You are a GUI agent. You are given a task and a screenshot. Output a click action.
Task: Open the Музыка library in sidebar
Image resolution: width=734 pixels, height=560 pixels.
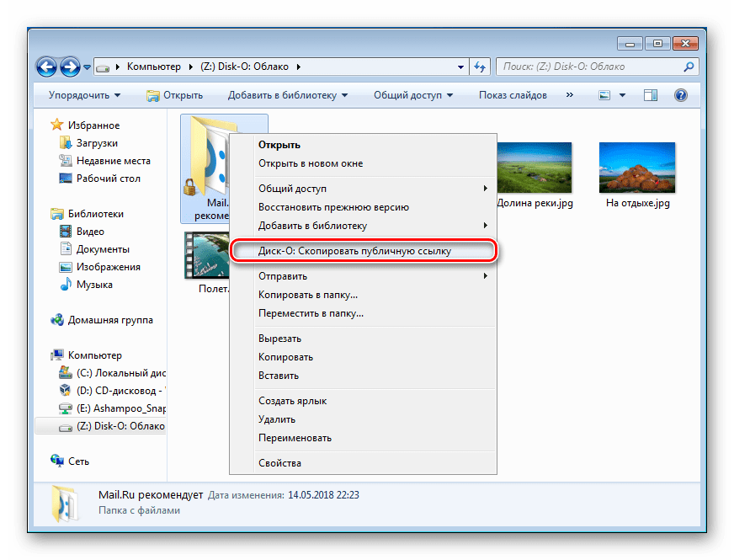[x=94, y=285]
